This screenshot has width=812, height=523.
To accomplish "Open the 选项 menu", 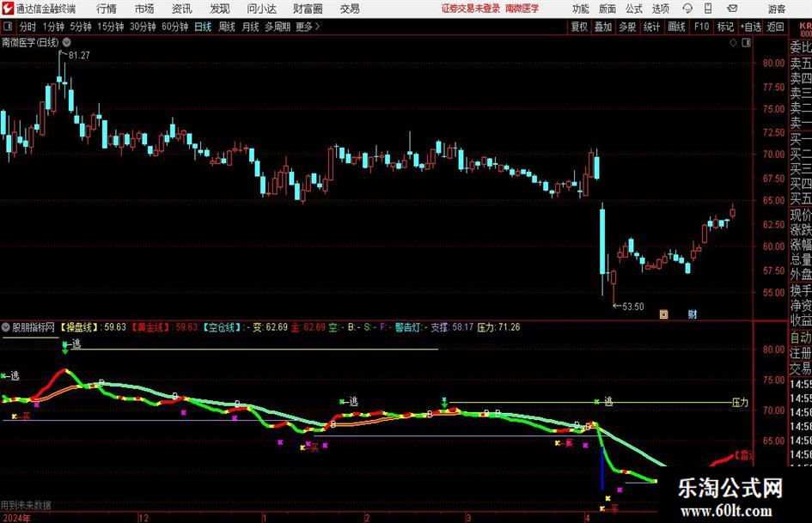I will 660,9.
